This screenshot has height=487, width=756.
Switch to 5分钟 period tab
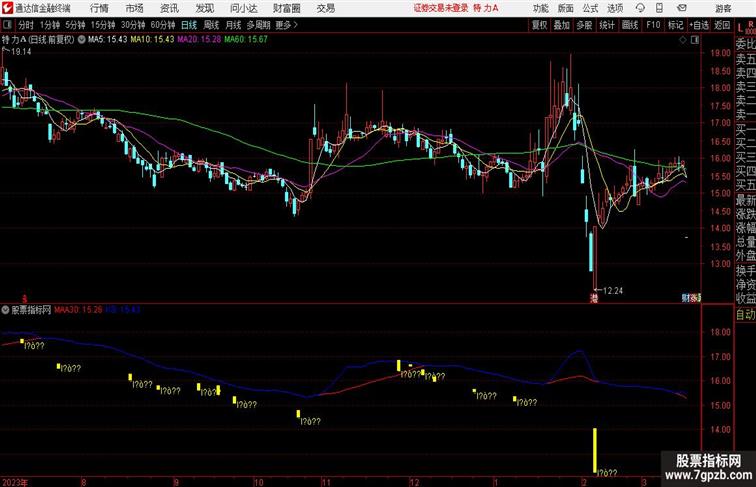coord(75,25)
